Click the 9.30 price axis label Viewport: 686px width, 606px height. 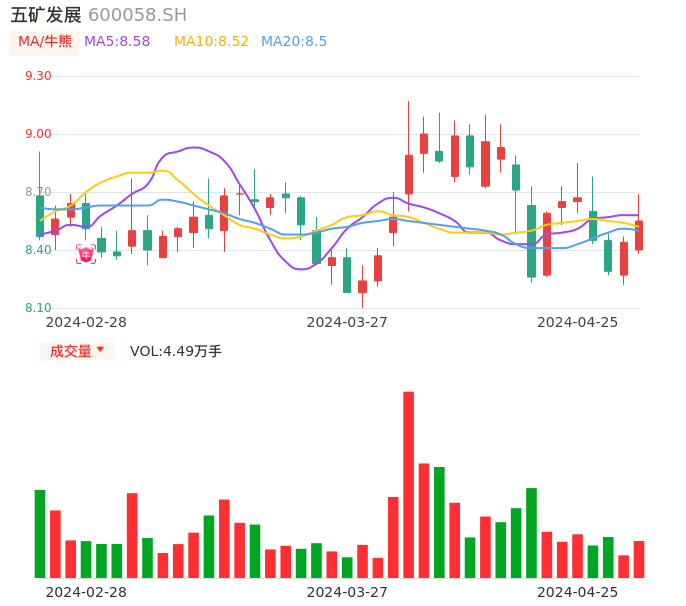(38, 76)
